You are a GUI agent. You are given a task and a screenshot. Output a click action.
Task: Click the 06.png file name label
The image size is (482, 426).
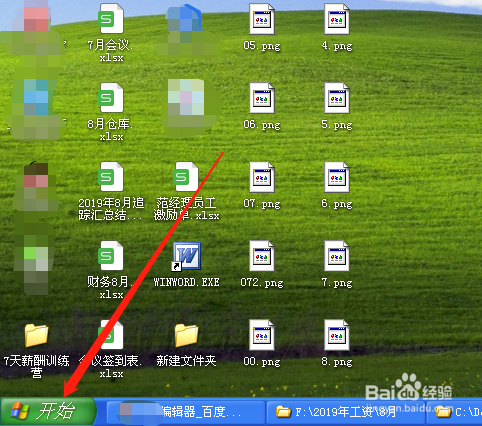(262, 125)
